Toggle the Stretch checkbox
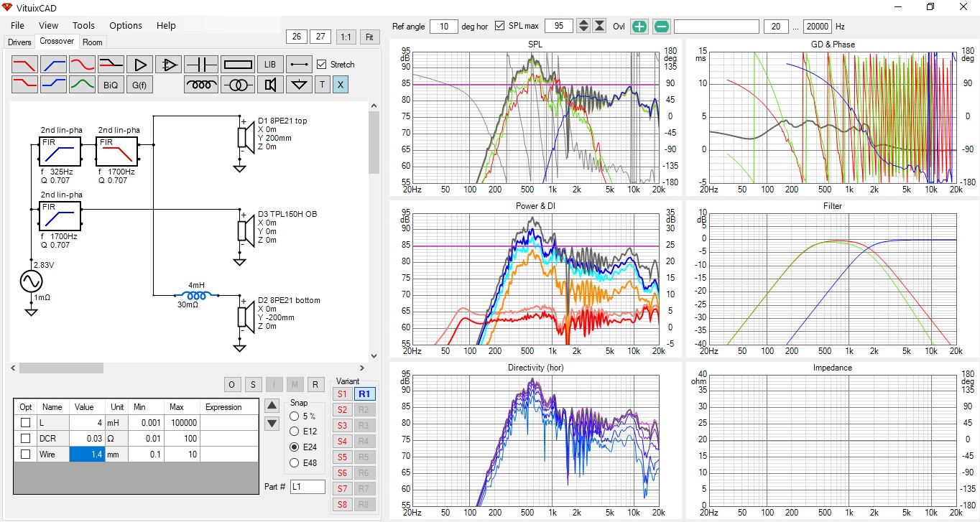The height and width of the screenshot is (522, 980). (322, 65)
